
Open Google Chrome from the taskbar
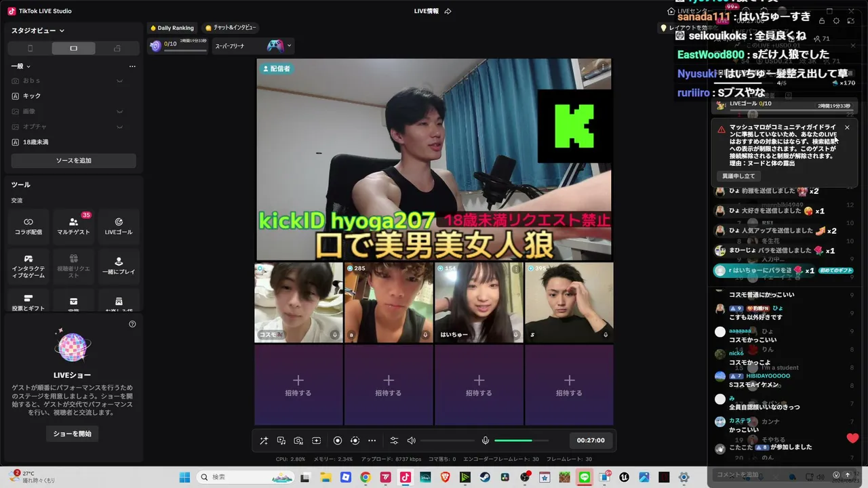(x=366, y=477)
